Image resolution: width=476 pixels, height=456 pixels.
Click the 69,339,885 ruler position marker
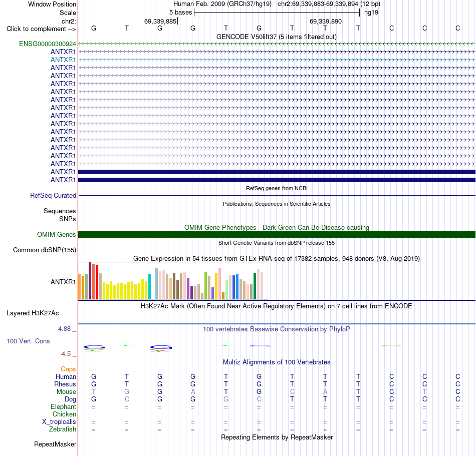coord(160,21)
